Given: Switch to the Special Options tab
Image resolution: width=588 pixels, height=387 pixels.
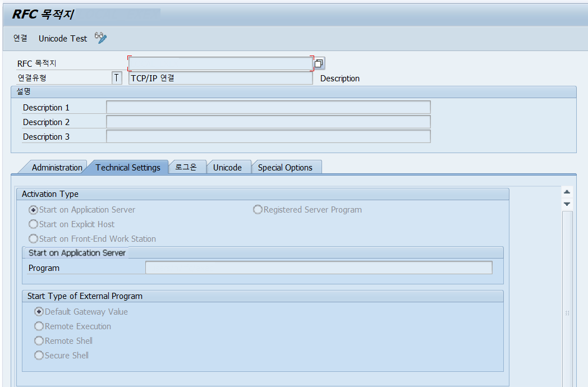Looking at the screenshot, I should [287, 167].
